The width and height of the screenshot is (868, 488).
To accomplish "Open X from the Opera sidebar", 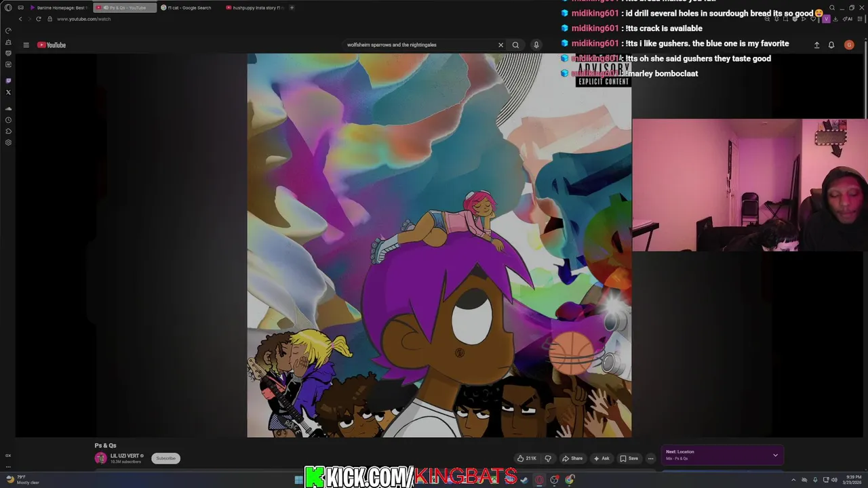I will (x=8, y=92).
